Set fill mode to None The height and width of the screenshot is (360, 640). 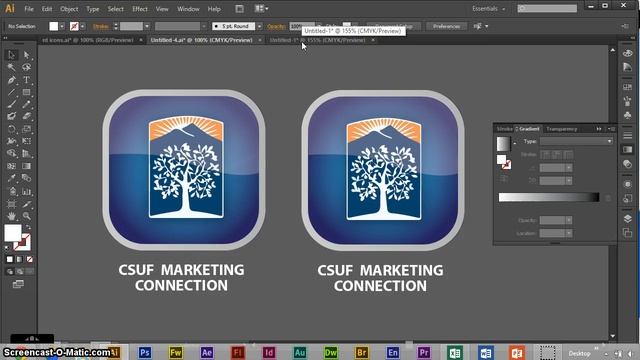tap(29, 259)
